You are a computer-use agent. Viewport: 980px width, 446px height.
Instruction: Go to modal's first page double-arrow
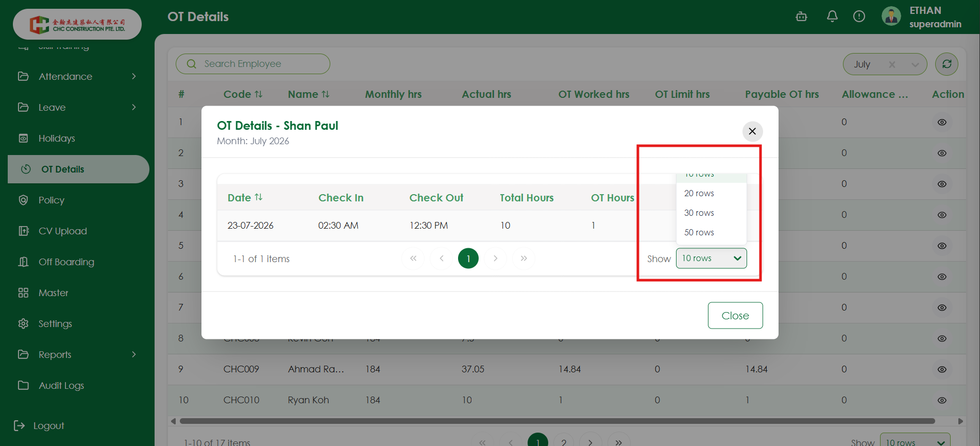tap(413, 259)
